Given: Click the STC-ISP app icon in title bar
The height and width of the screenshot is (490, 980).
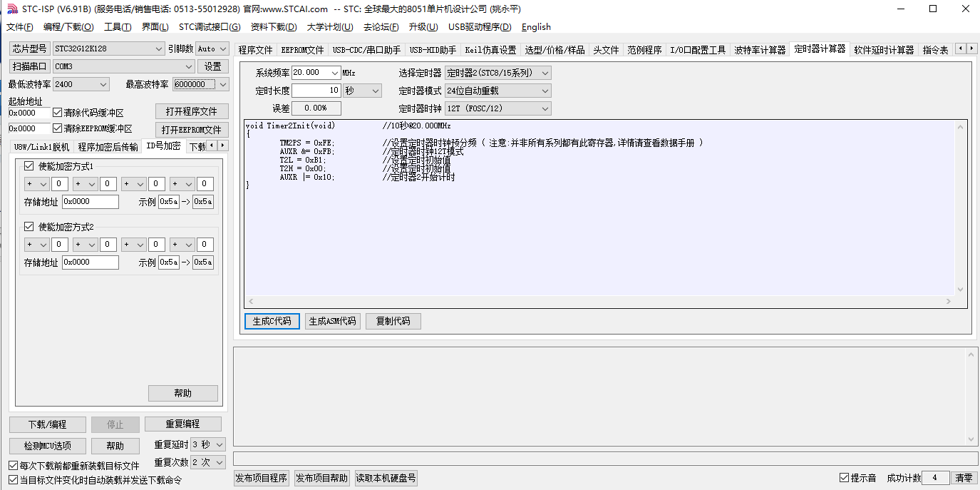Looking at the screenshot, I should coord(11,9).
